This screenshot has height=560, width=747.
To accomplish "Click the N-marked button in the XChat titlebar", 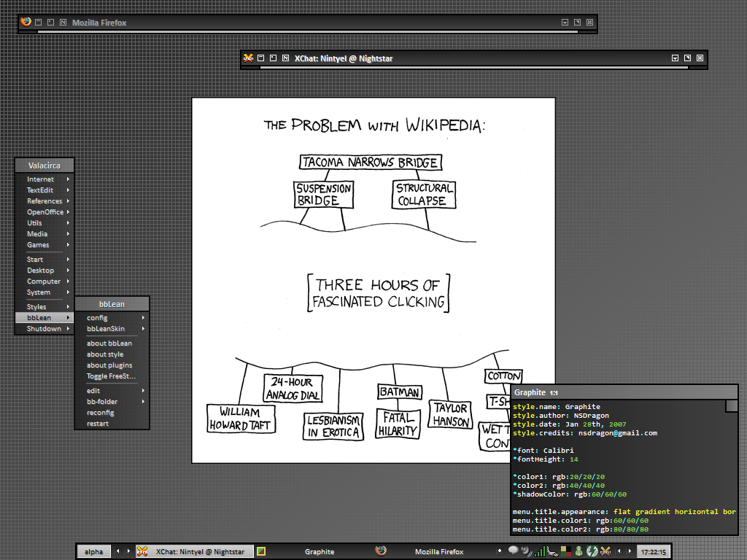I will pos(285,58).
